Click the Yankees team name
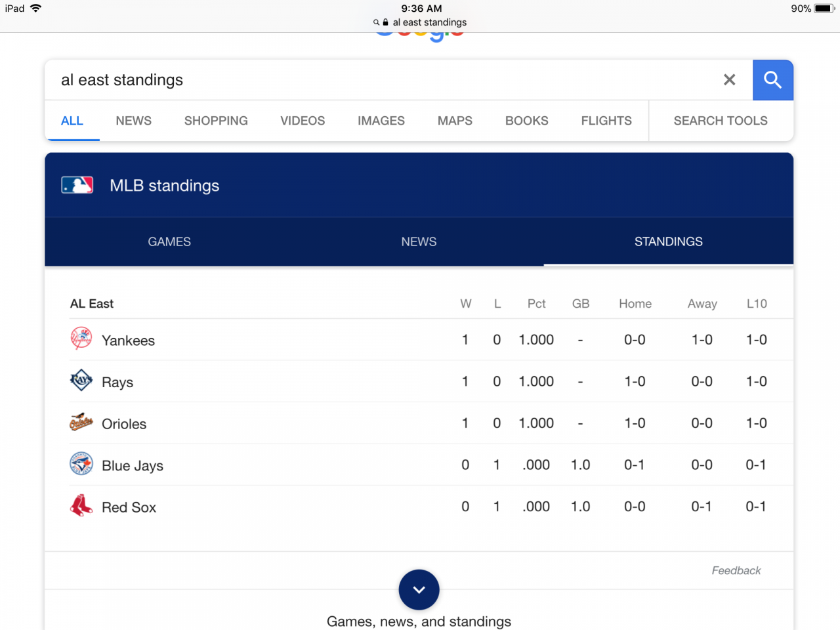The width and height of the screenshot is (840, 630). pos(128,341)
